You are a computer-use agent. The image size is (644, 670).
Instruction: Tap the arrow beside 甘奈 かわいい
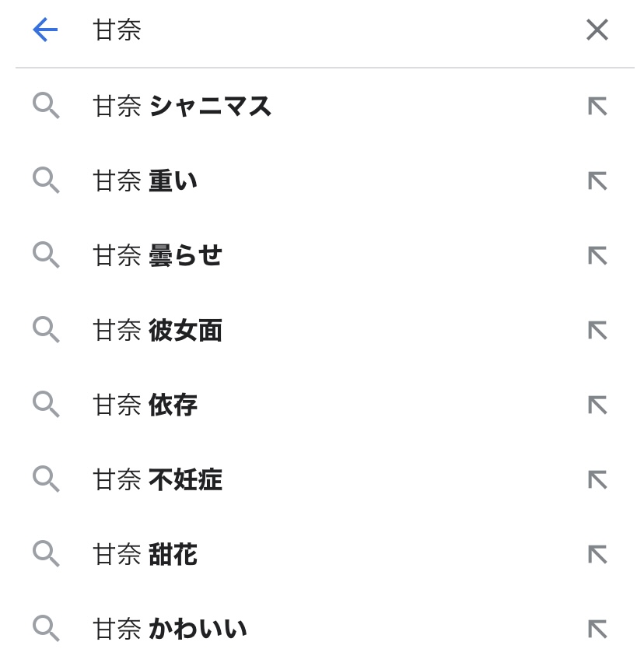[x=597, y=630]
